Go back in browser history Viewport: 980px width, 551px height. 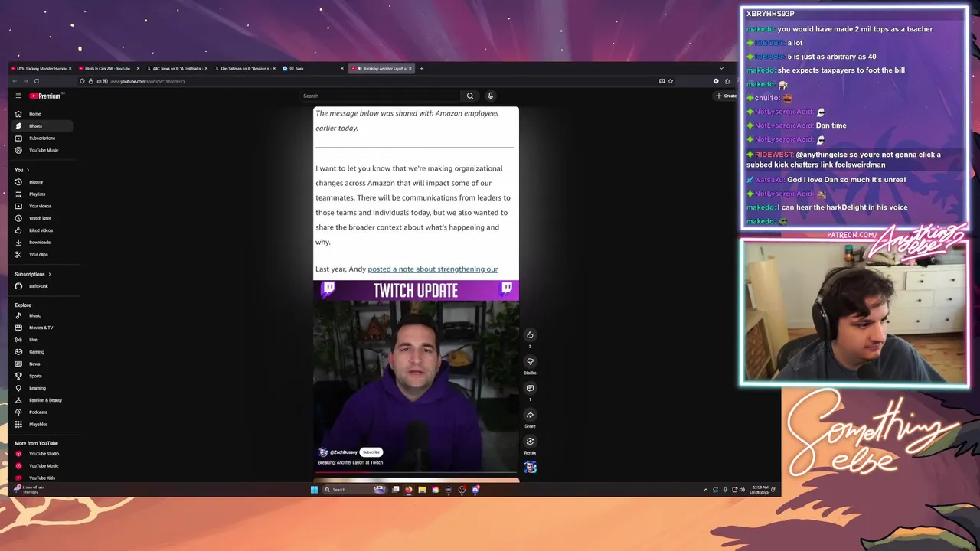[x=15, y=81]
